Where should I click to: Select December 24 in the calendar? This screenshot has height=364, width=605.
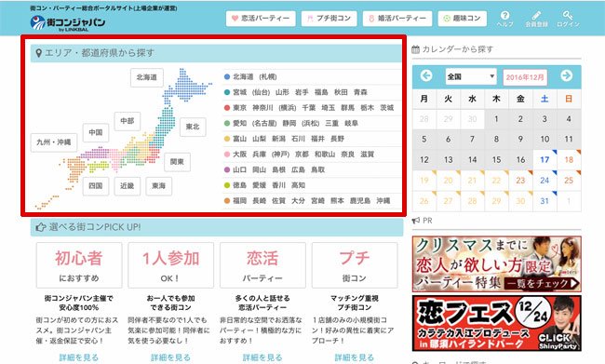pos(544,181)
